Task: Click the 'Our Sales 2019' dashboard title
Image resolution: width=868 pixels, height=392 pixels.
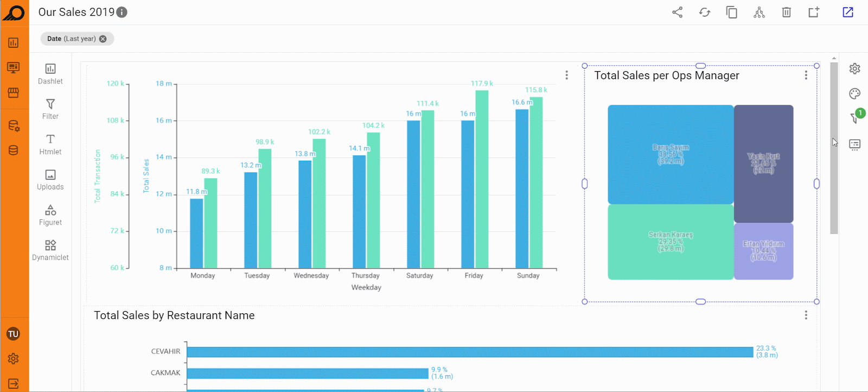Action: [76, 12]
